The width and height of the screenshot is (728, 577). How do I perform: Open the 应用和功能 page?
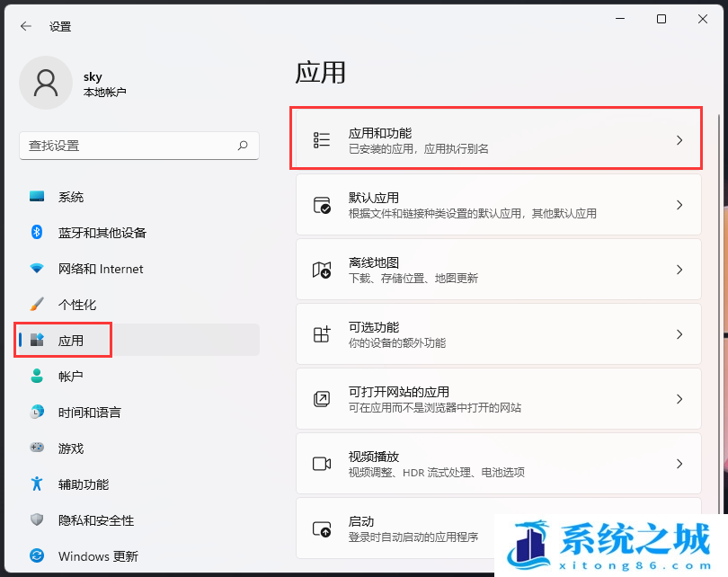(498, 139)
